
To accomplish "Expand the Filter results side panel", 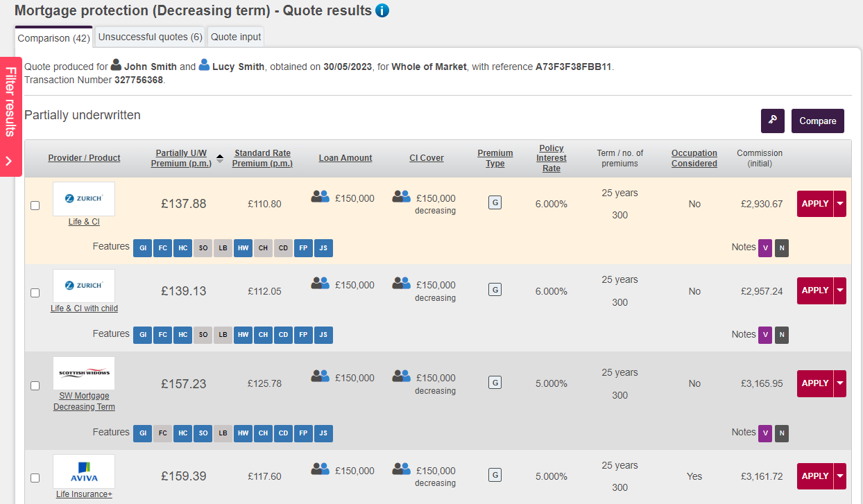I will point(10,116).
